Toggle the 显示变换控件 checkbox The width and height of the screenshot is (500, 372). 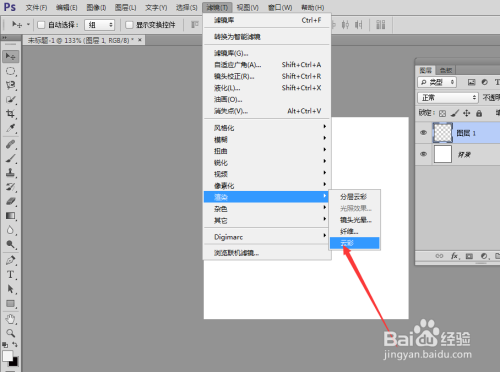coord(129,25)
